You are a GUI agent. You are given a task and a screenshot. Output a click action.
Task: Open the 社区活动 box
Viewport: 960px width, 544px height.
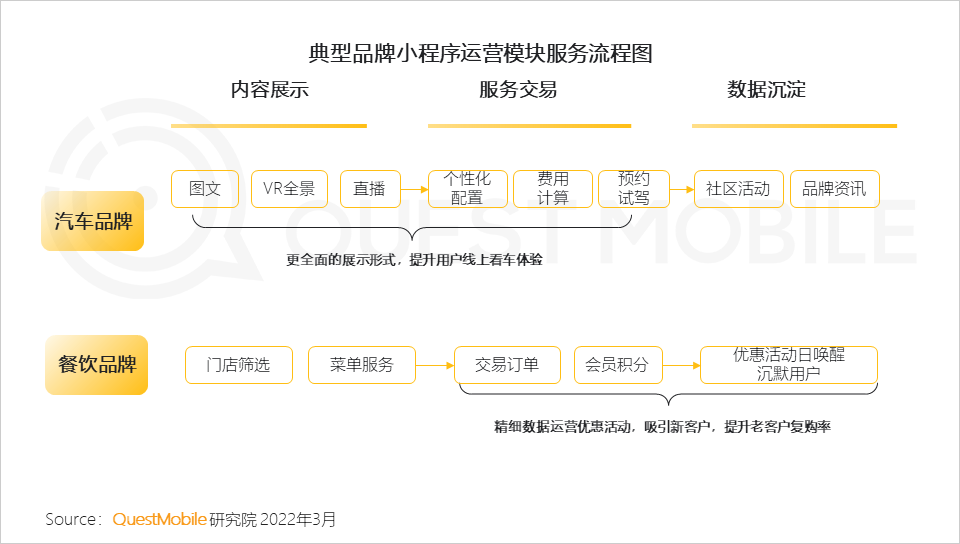738,189
